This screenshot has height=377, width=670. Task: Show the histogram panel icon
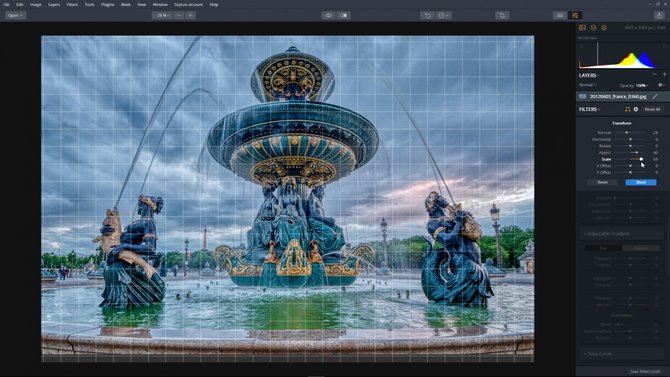coord(582,27)
